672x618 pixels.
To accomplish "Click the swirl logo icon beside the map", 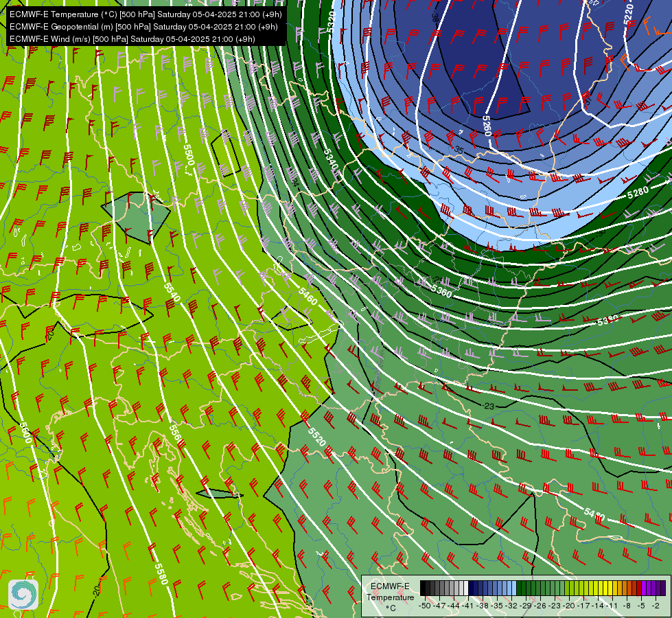I will tap(23, 595).
